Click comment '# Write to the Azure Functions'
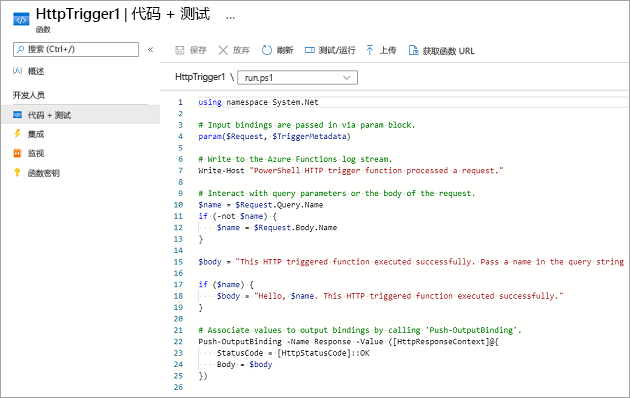The image size is (630, 398). tap(295, 159)
